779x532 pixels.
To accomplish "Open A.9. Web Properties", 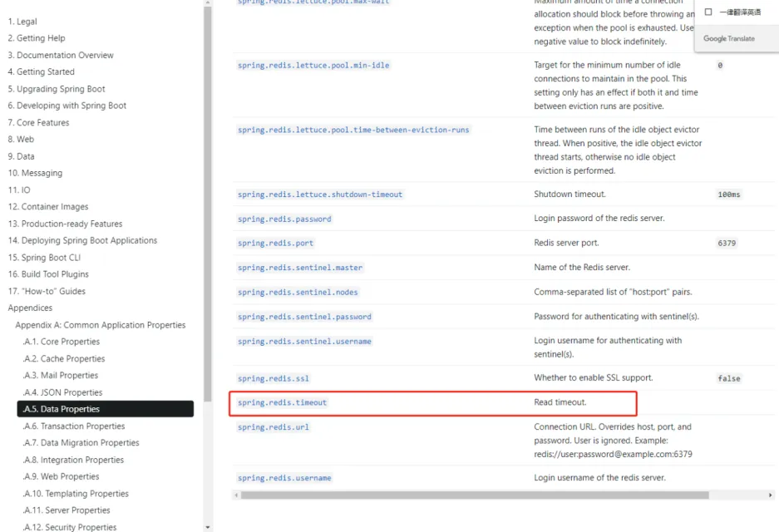I will (x=62, y=476).
